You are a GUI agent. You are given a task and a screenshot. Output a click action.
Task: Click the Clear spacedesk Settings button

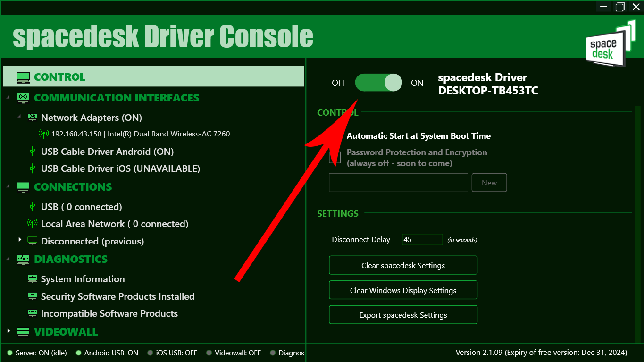pyautogui.click(x=402, y=265)
